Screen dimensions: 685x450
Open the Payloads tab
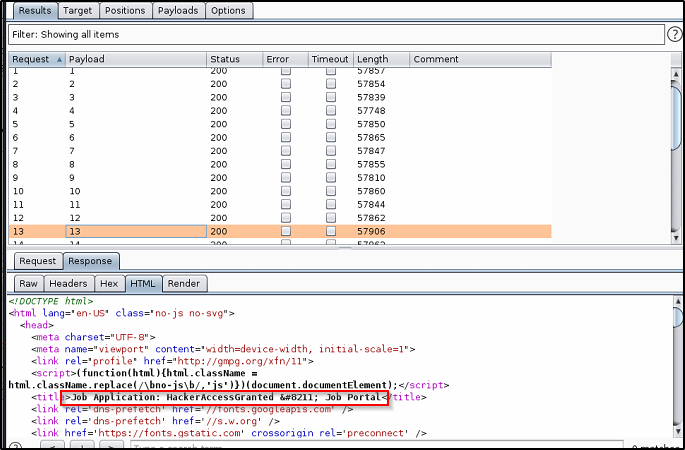[178, 10]
